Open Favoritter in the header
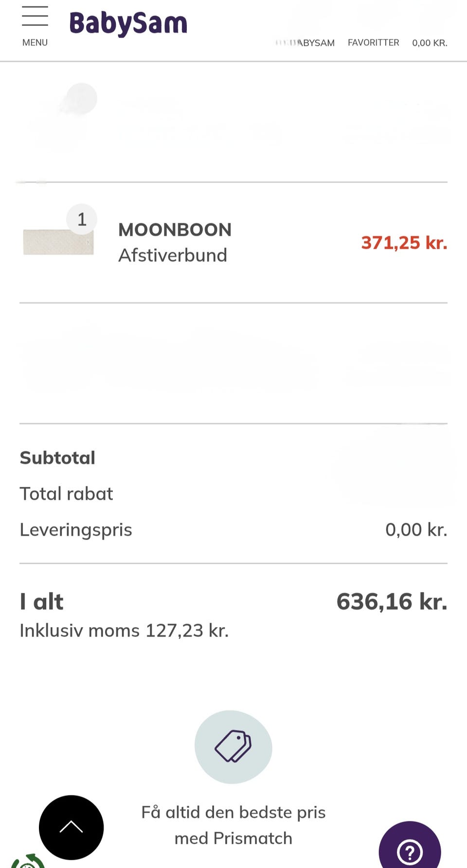Viewport: 467px width, 868px height. (x=373, y=43)
